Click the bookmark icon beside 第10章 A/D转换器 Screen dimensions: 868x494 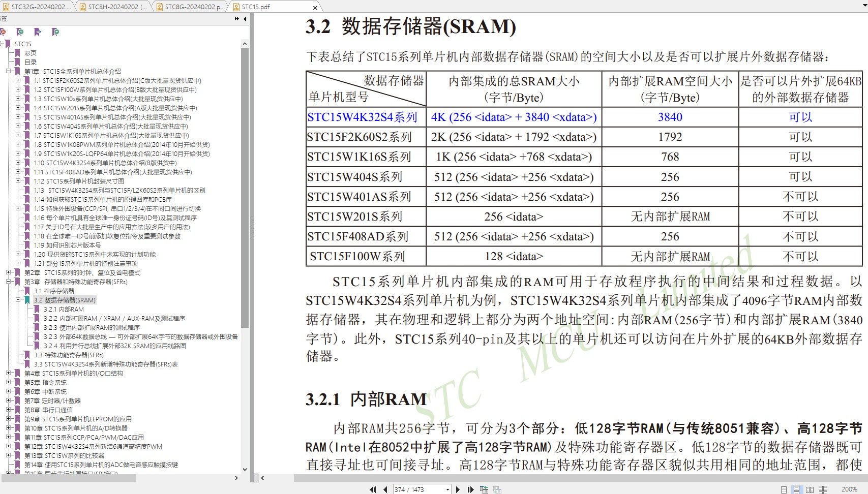18,428
